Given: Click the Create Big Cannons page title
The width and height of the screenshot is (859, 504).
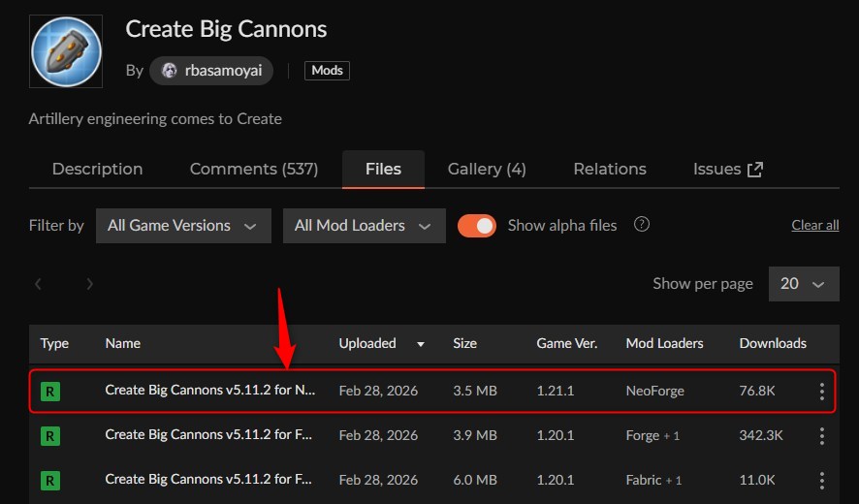Looking at the screenshot, I should tap(226, 29).
